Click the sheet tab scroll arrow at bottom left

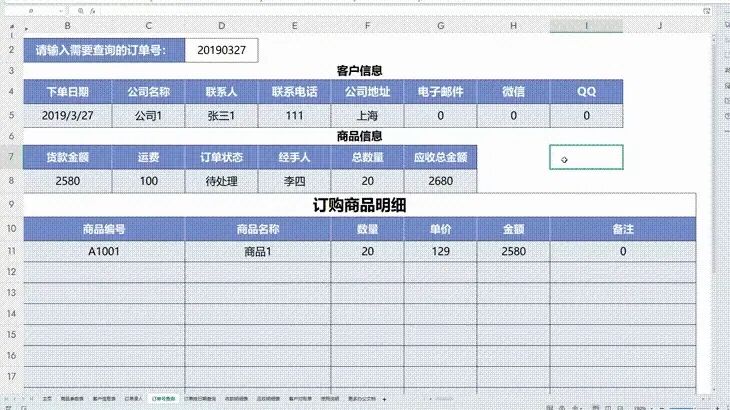pos(10,398)
